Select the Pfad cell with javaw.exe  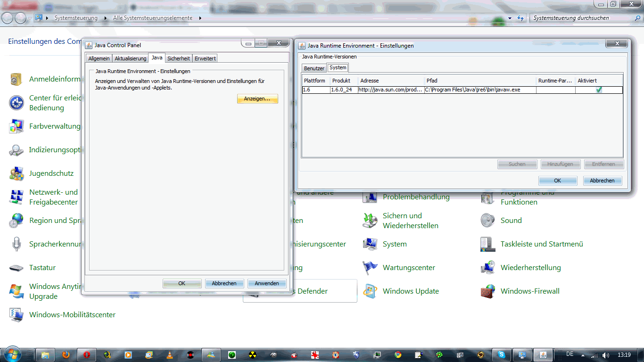(x=480, y=90)
